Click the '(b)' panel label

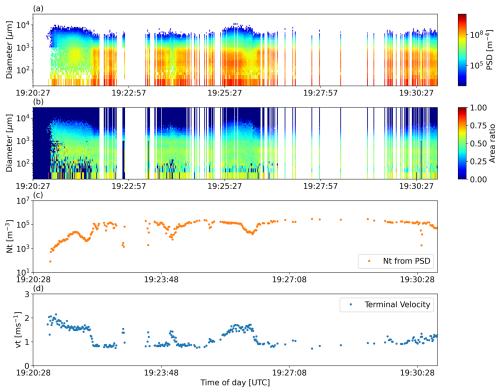point(38,102)
